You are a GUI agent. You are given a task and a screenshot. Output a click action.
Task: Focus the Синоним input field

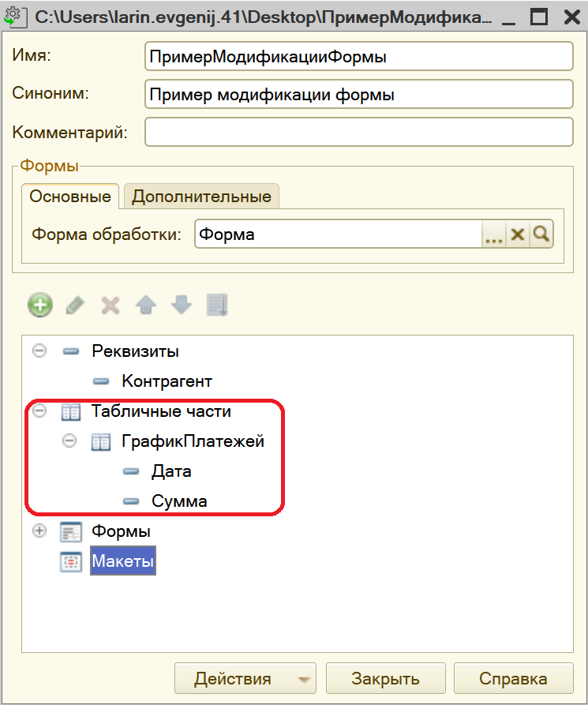click(359, 95)
